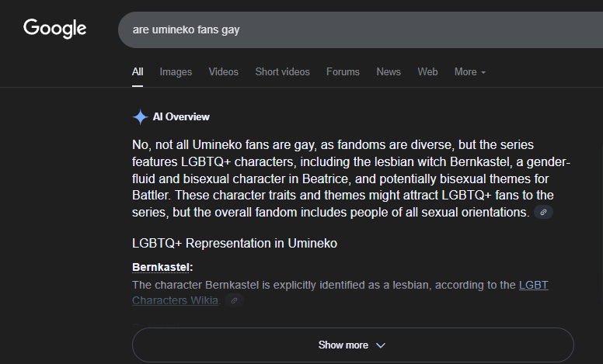Open the All results tab
The image size is (603, 364).
138,72
